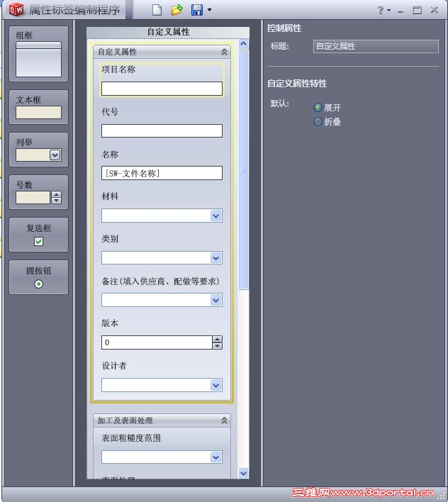Image resolution: width=448 pixels, height=502 pixels.
Task: Open the Help question mark menu
Action: coord(383,10)
